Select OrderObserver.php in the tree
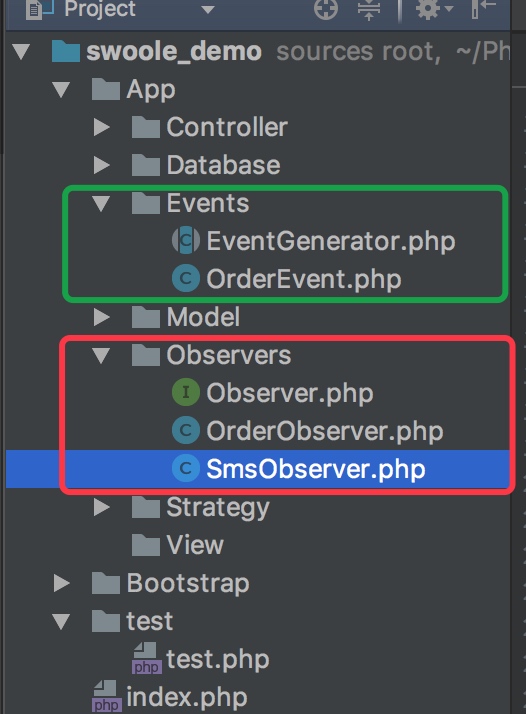The width and height of the screenshot is (526, 714). pyautogui.click(x=307, y=431)
